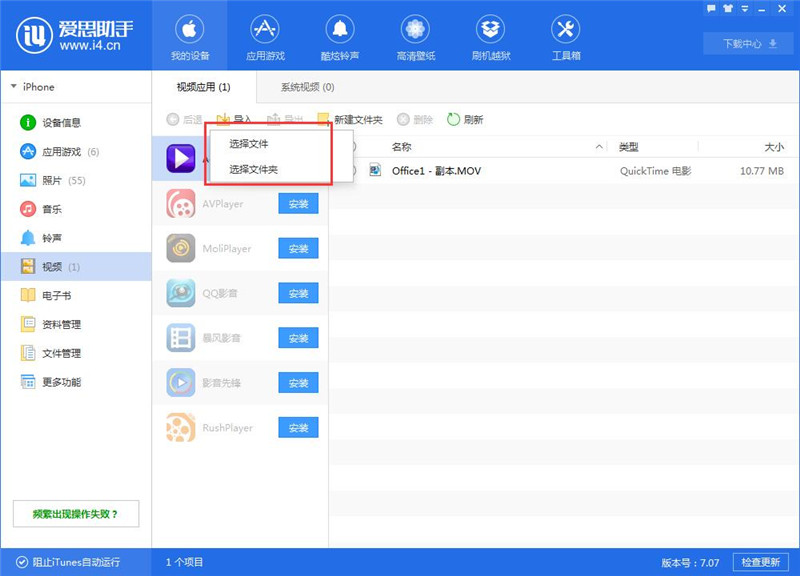
Task: Open the 刷机越狱 flash/jailbreak tool
Action: 490,35
